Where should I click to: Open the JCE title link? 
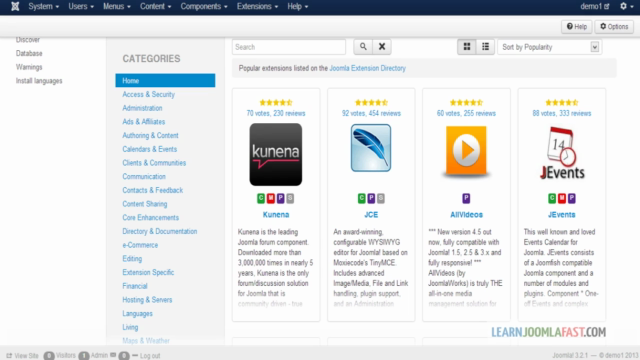(x=371, y=215)
